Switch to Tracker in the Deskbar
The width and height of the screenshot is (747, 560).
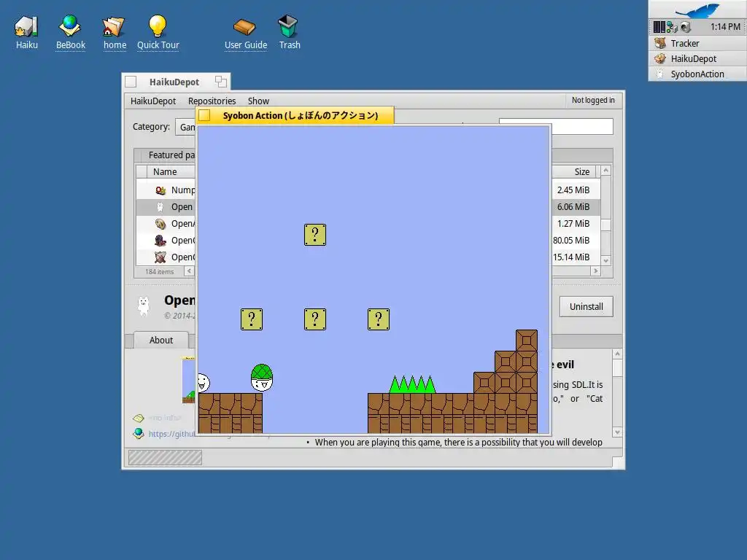pos(697,43)
